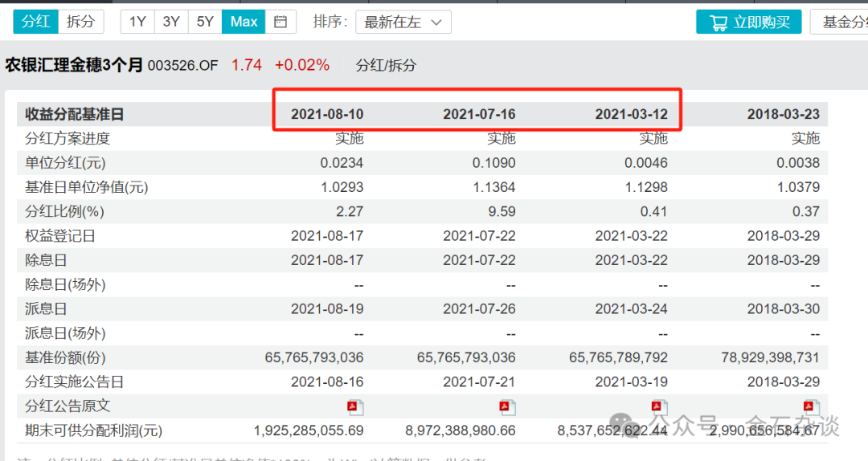Select the 1.0379 net value cell
Screen dimensions: 868x461
798,187
